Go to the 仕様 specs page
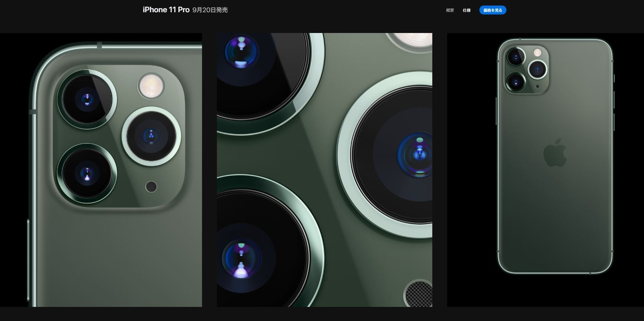 click(x=466, y=10)
